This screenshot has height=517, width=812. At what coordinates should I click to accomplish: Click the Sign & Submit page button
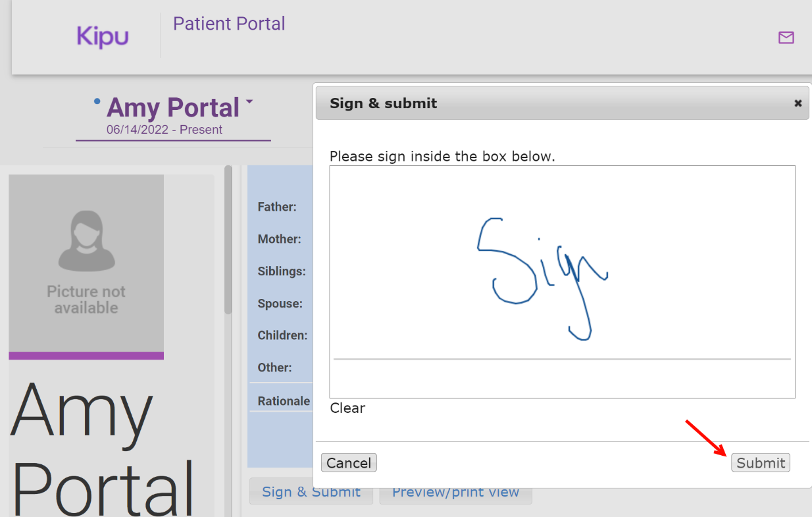point(311,492)
